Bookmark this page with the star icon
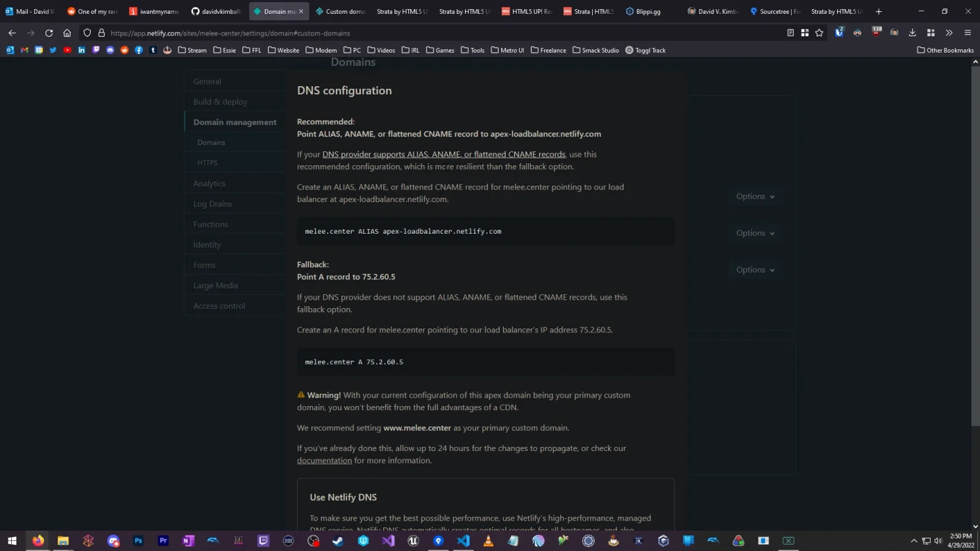Image resolution: width=980 pixels, height=551 pixels. pos(819,33)
